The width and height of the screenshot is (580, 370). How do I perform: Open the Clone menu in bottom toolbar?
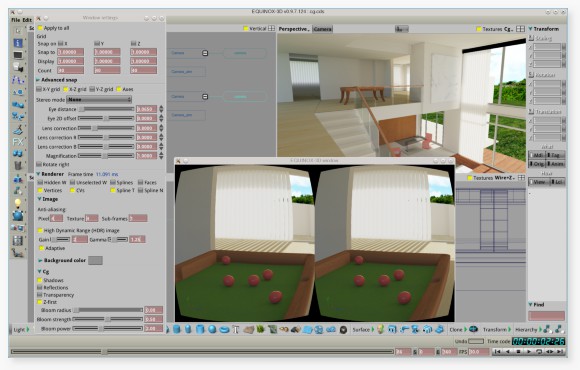pos(458,329)
